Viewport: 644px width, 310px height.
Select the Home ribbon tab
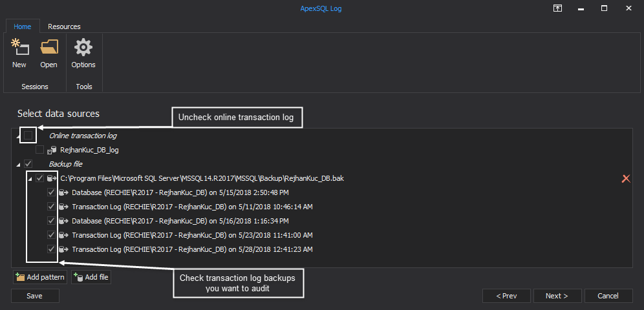(22, 26)
